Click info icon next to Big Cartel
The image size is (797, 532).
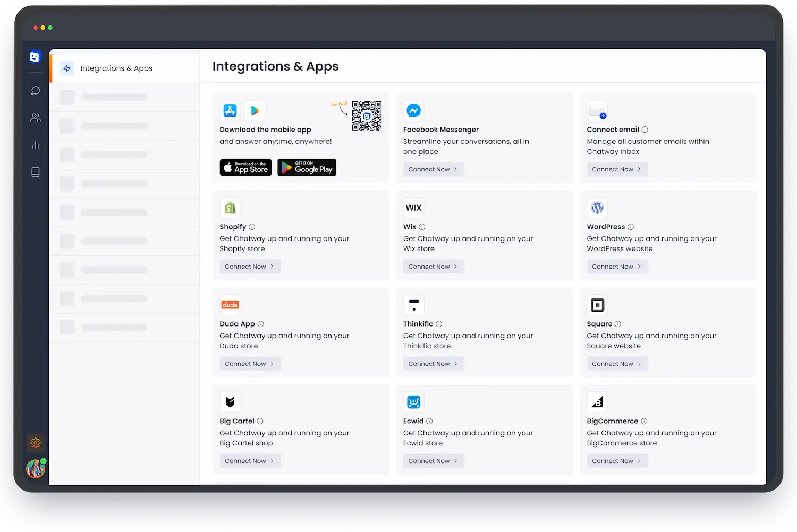click(x=260, y=421)
